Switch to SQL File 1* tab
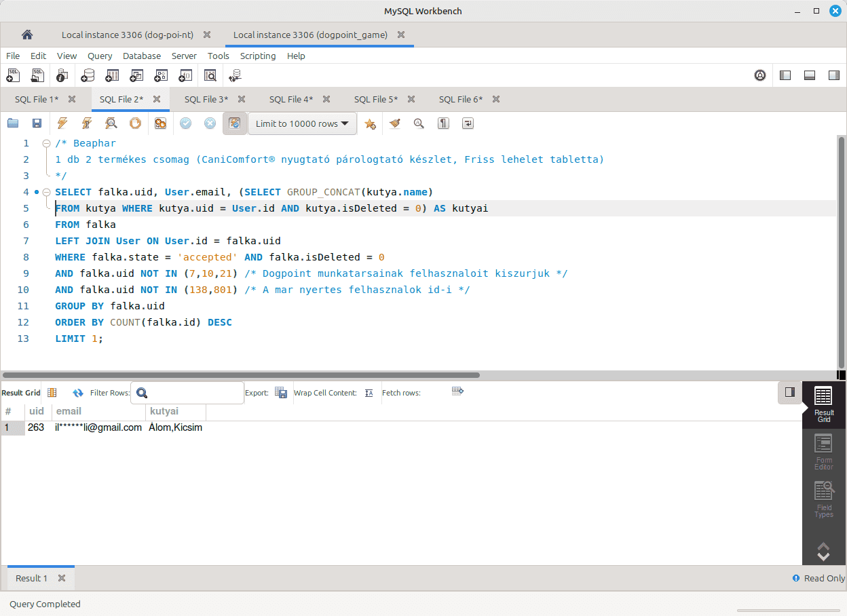The width and height of the screenshot is (847, 616). 37,99
